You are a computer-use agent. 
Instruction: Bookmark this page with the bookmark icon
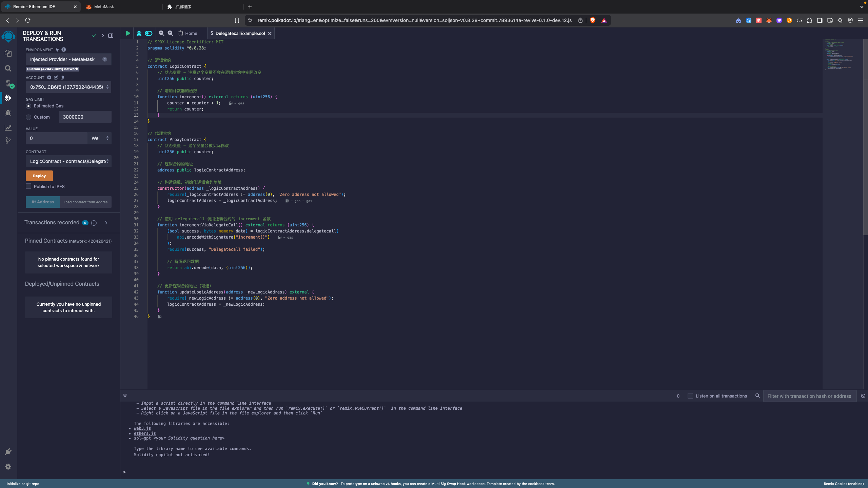coord(237,20)
